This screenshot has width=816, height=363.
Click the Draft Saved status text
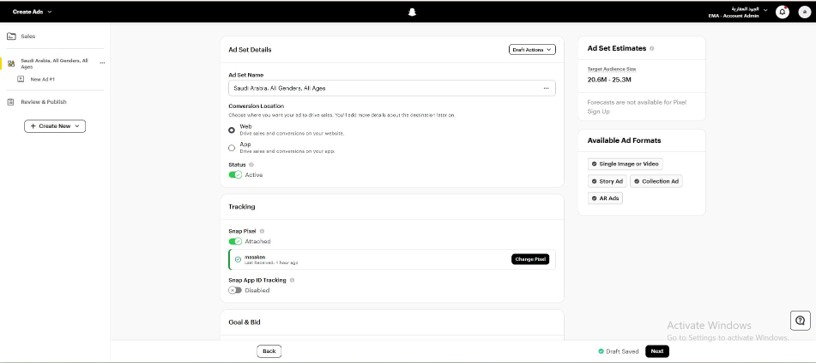(622, 352)
